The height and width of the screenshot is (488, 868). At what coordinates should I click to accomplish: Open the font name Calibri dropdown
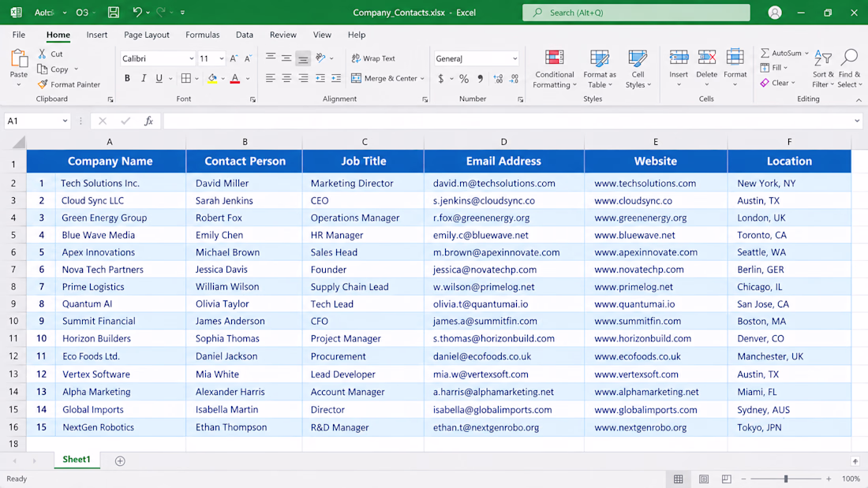tap(191, 58)
